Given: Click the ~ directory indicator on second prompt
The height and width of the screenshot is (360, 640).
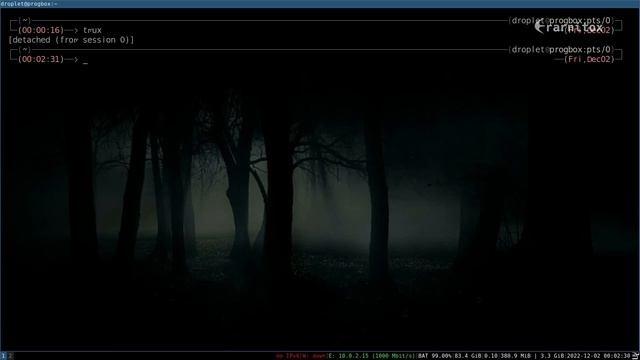Looking at the screenshot, I should pyautogui.click(x=25, y=49).
